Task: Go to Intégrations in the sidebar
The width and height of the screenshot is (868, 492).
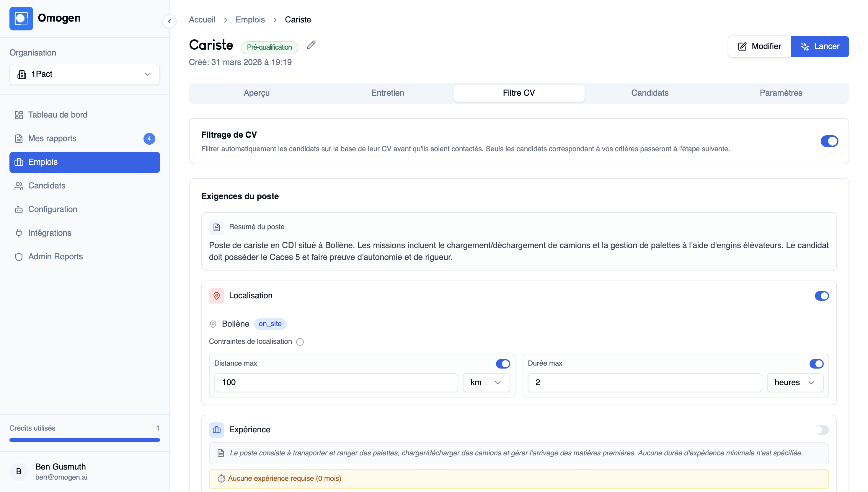Action: tap(50, 233)
